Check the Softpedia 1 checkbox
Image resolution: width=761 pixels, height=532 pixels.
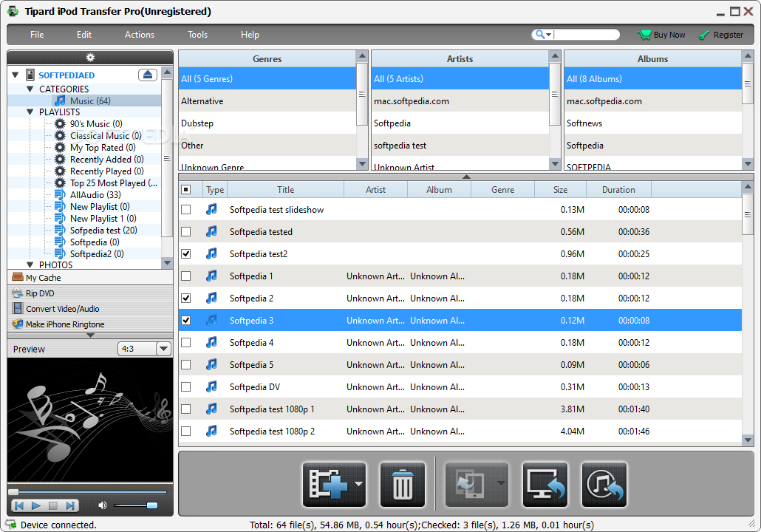point(186,276)
